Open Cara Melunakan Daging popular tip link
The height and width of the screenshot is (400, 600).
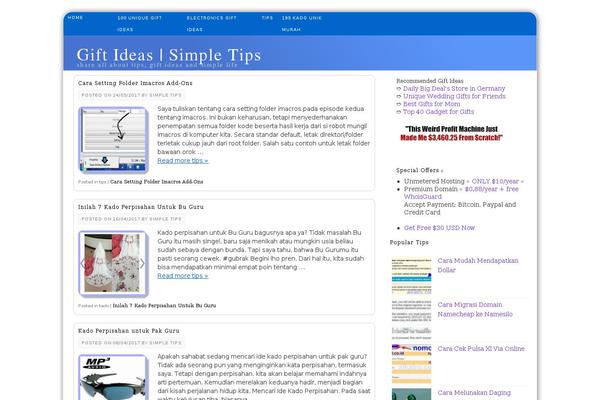[x=474, y=393]
